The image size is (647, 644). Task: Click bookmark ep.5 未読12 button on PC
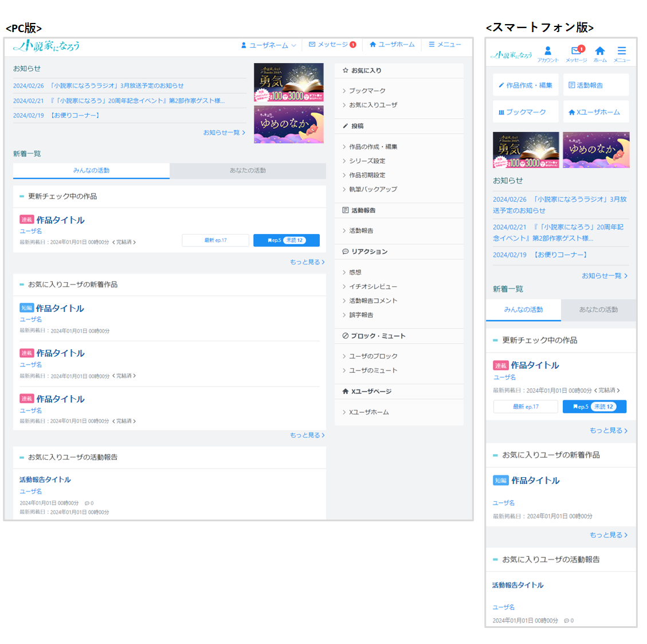287,240
